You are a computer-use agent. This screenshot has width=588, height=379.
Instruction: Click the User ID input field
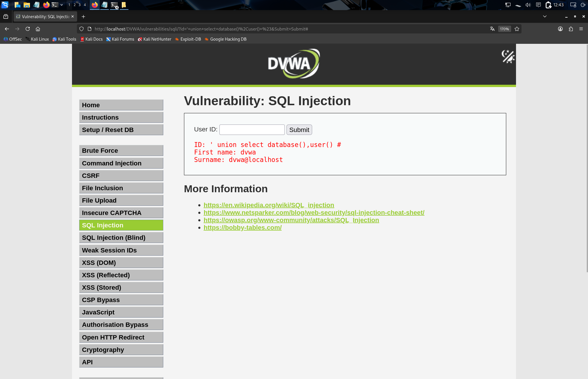[x=252, y=130]
